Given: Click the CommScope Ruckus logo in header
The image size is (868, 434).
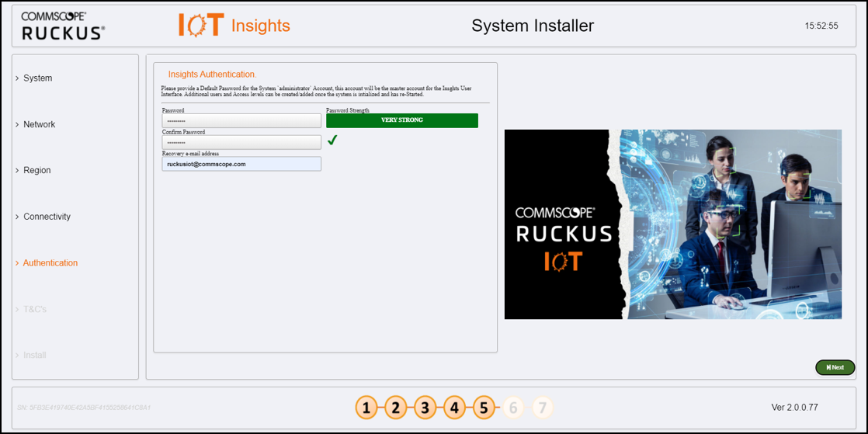Looking at the screenshot, I should click(x=62, y=26).
